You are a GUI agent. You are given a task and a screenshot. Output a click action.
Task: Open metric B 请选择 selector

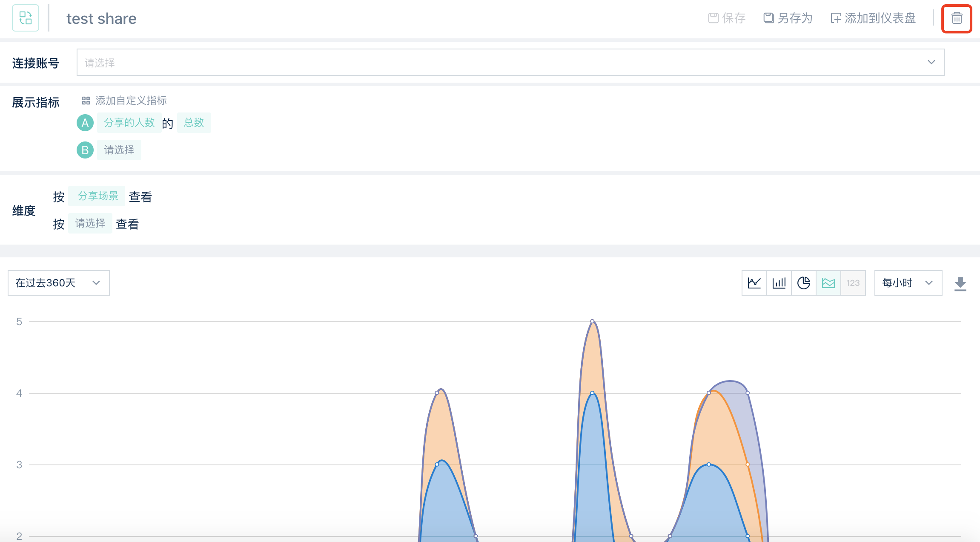click(119, 150)
